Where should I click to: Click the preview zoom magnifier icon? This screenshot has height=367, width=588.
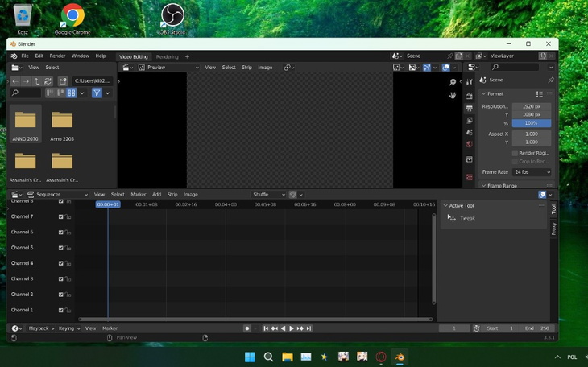click(453, 82)
